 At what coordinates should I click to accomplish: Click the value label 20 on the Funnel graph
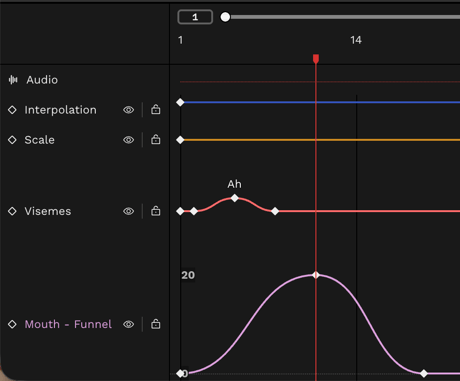(x=188, y=275)
